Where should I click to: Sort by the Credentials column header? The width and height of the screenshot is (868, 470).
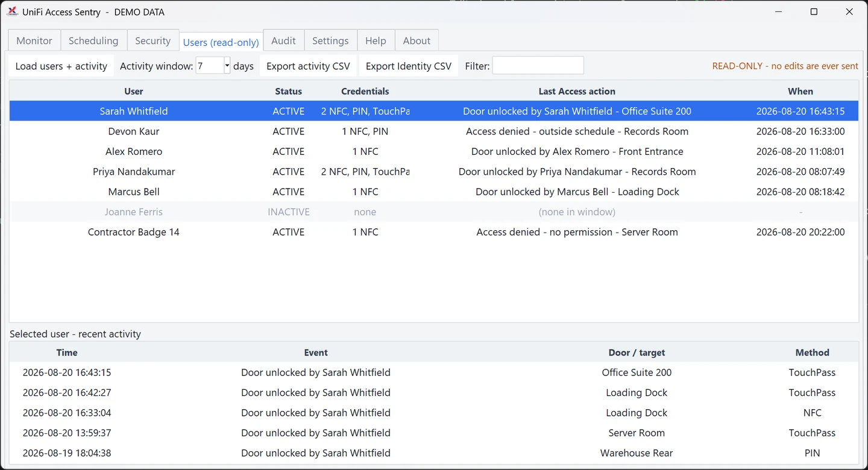(365, 92)
